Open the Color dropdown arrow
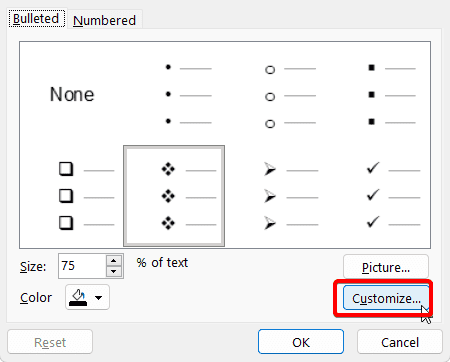450x362 pixels. 98,297
